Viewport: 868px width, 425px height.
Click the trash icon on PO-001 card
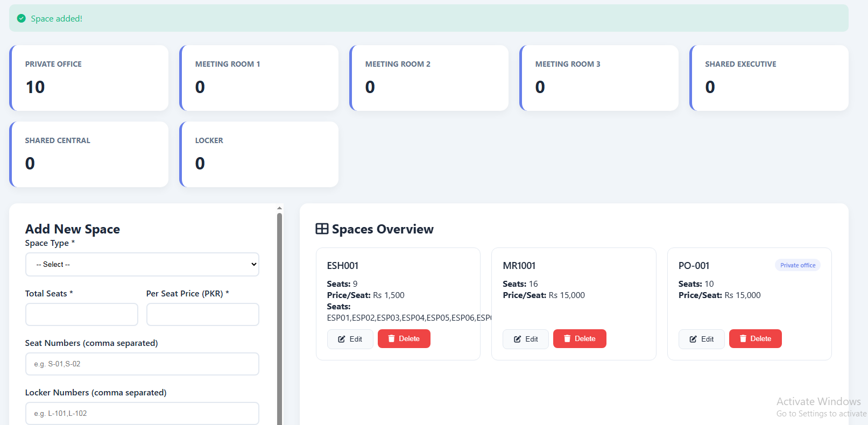(x=743, y=339)
